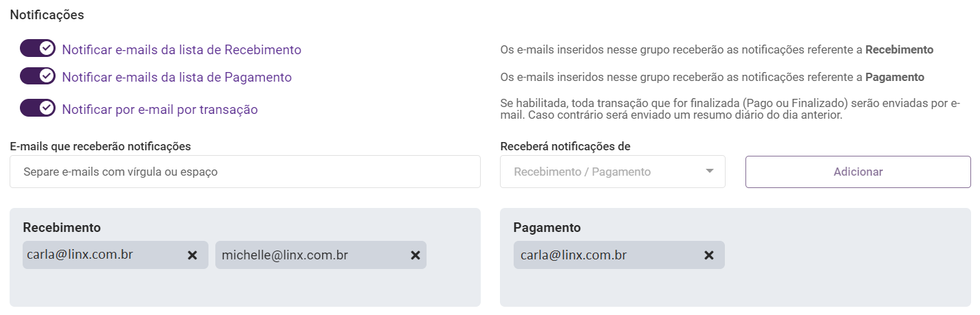Turn off the Pagamento list notification switch

pos(38,76)
